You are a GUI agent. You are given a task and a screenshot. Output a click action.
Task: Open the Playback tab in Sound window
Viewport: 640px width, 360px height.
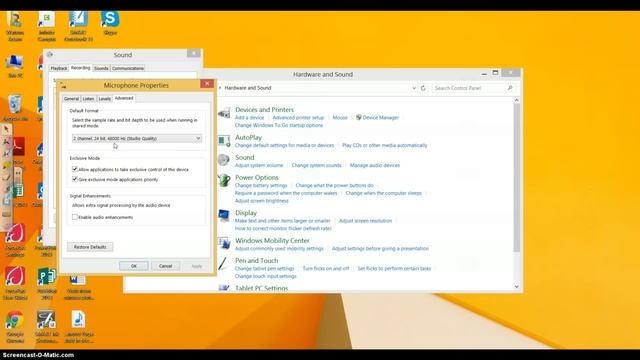pyautogui.click(x=59, y=68)
